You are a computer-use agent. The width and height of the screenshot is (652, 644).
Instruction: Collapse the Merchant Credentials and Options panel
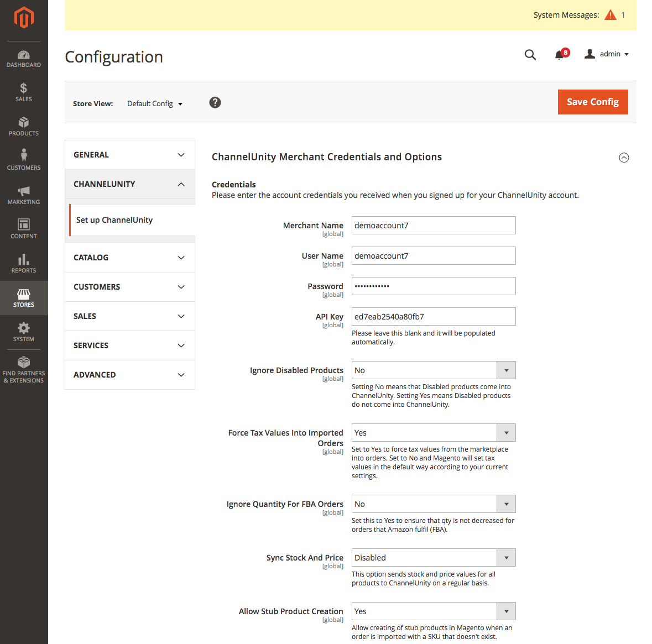point(624,158)
